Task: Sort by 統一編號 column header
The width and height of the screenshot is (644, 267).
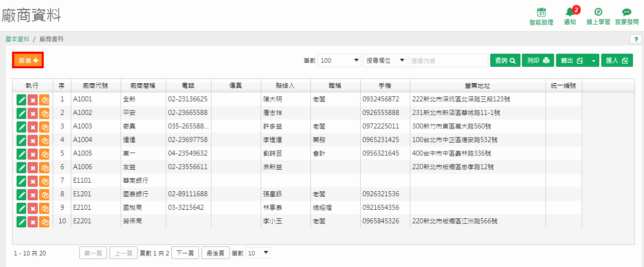Action: tap(564, 85)
